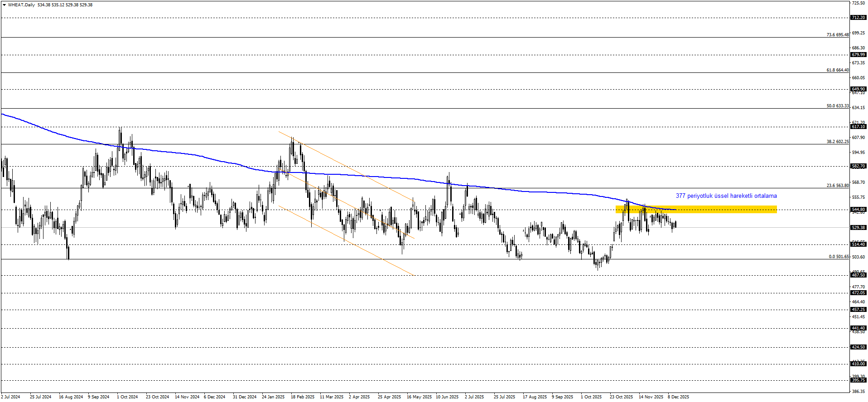868x402 pixels.
Task: Click the Fibonacci 0.0 501.65 label
Action: point(839,257)
